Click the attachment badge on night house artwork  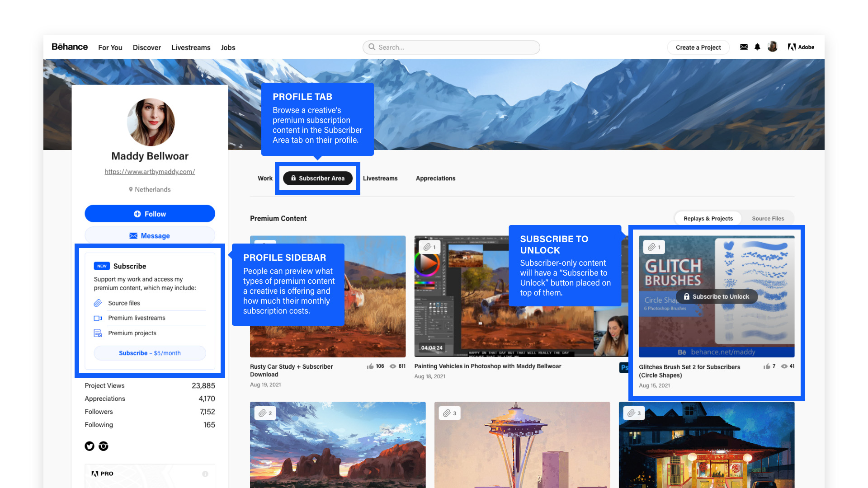[634, 413]
